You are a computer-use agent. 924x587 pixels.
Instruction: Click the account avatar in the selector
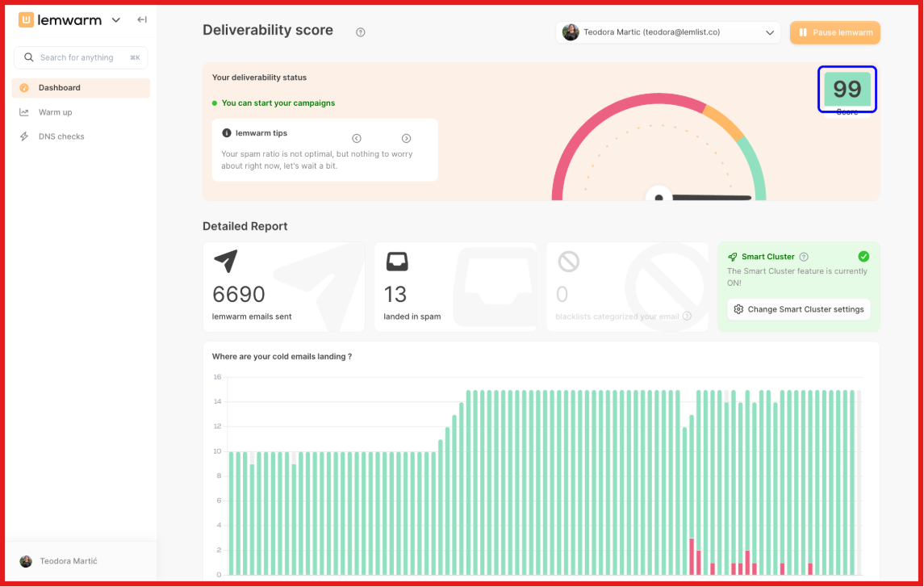[571, 32]
